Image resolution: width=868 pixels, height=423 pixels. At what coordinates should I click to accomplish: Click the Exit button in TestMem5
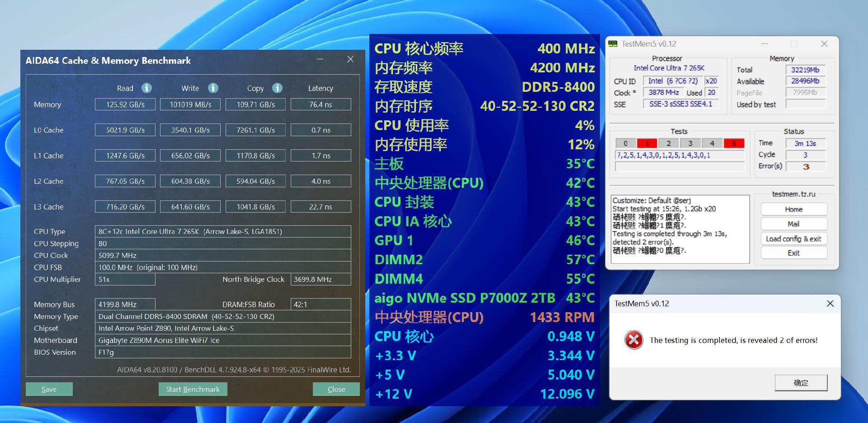794,253
